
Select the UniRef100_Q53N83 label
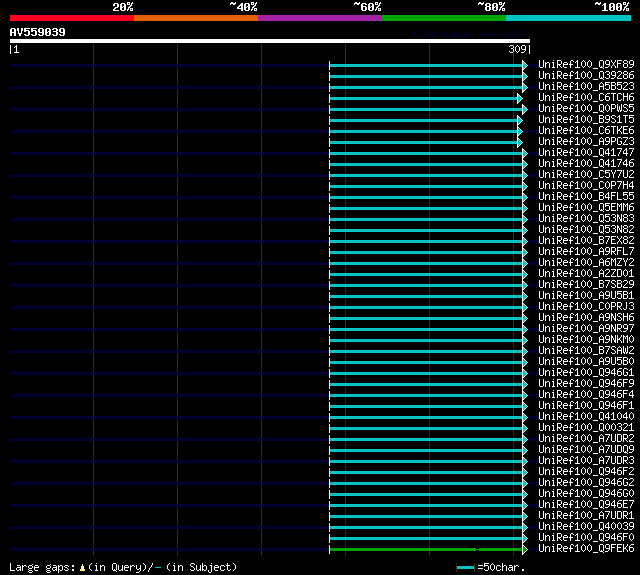click(586, 219)
